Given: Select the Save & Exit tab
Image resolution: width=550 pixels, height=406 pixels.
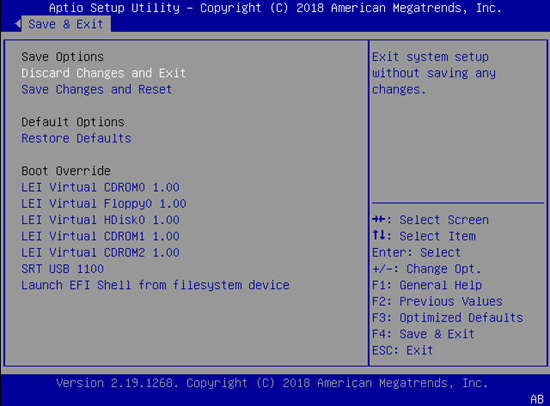Looking at the screenshot, I should 66,24.
